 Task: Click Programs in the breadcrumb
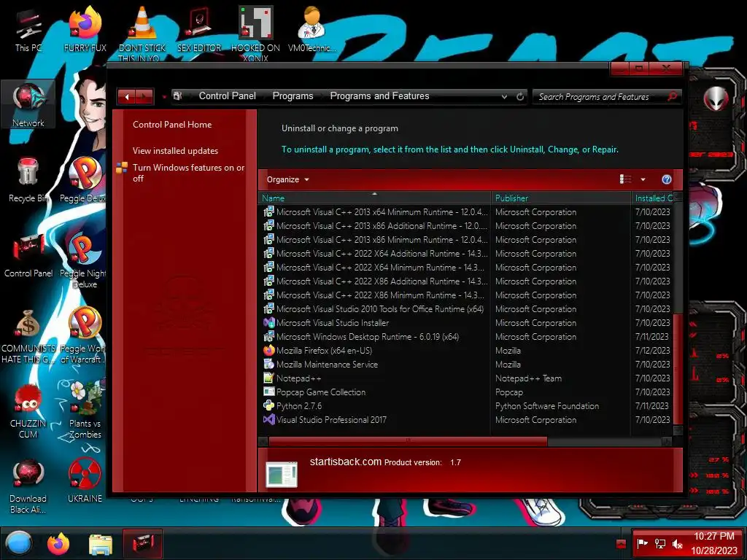click(293, 96)
